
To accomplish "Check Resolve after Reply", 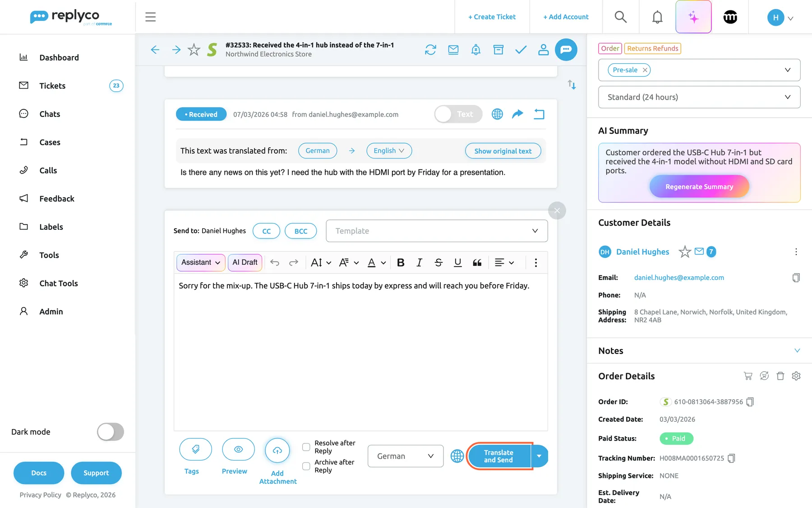I will [x=306, y=447].
